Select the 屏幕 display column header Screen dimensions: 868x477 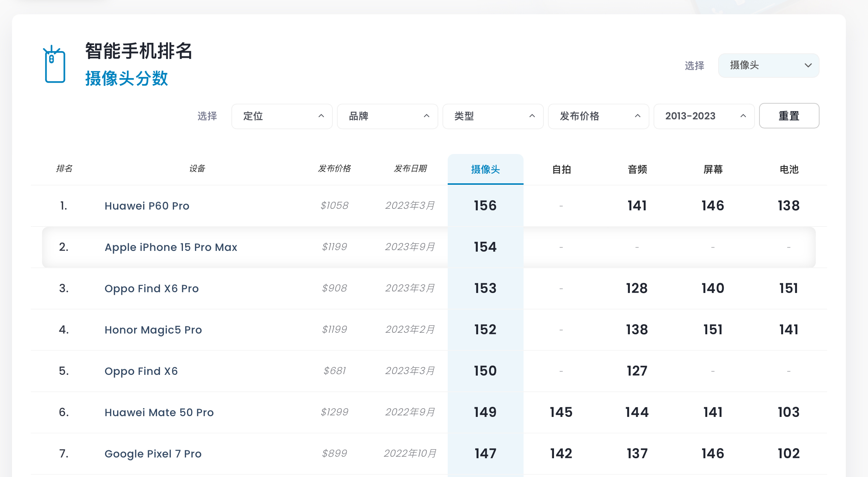pyautogui.click(x=713, y=169)
